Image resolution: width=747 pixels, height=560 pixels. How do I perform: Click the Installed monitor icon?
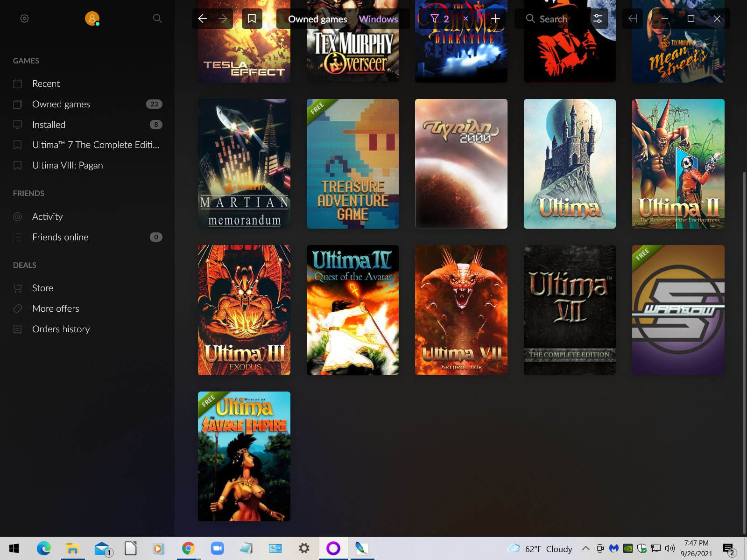pos(18,125)
